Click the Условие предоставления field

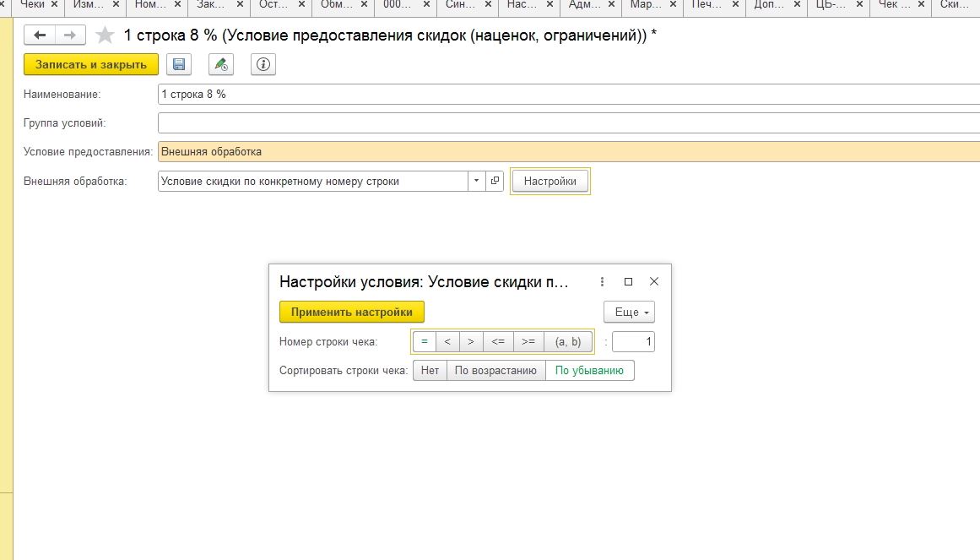click(x=569, y=152)
